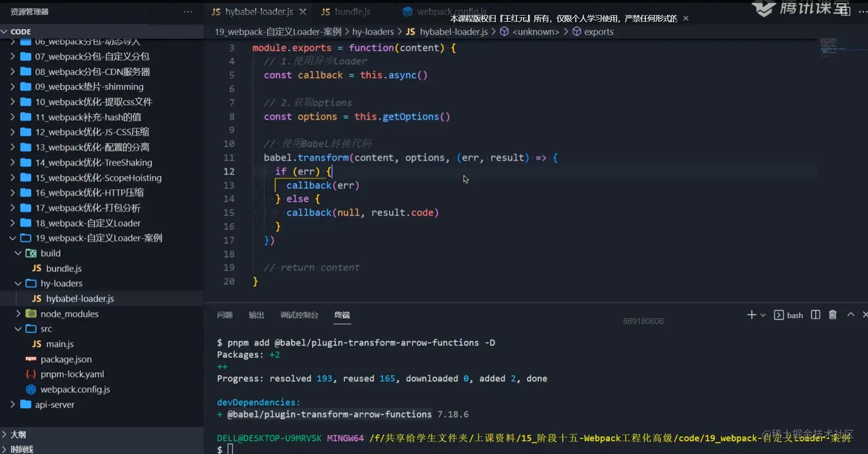Viewport: 868px width, 454px height.
Task: Open the terminal launch profile dropdown arrow
Action: click(763, 315)
